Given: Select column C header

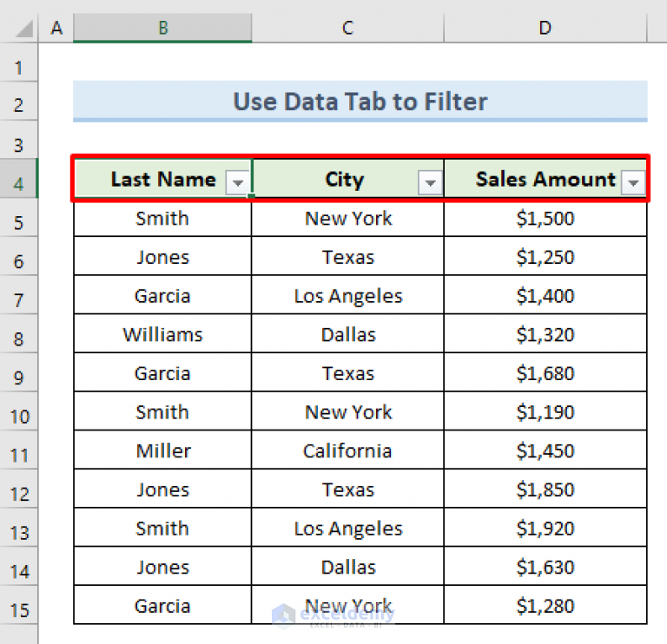Looking at the screenshot, I should point(347,29).
